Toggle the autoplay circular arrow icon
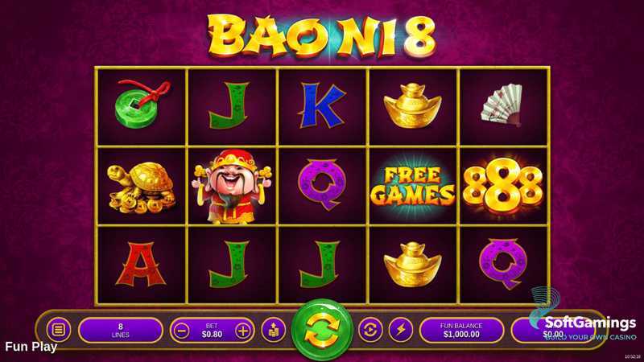Image resolution: width=644 pixels, height=362 pixels. (370, 330)
